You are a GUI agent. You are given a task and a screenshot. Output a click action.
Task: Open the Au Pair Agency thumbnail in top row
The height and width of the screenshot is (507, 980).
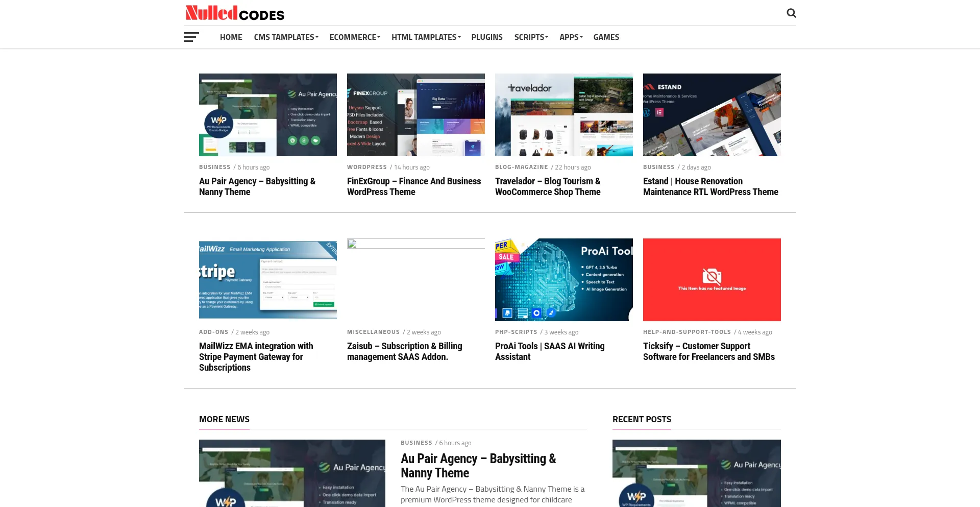point(267,115)
